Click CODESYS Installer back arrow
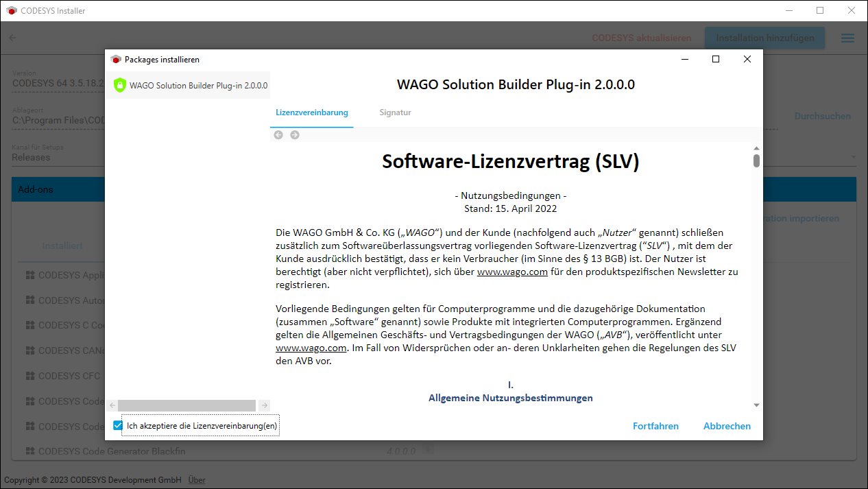Viewport: 868px width, 489px height. point(12,38)
